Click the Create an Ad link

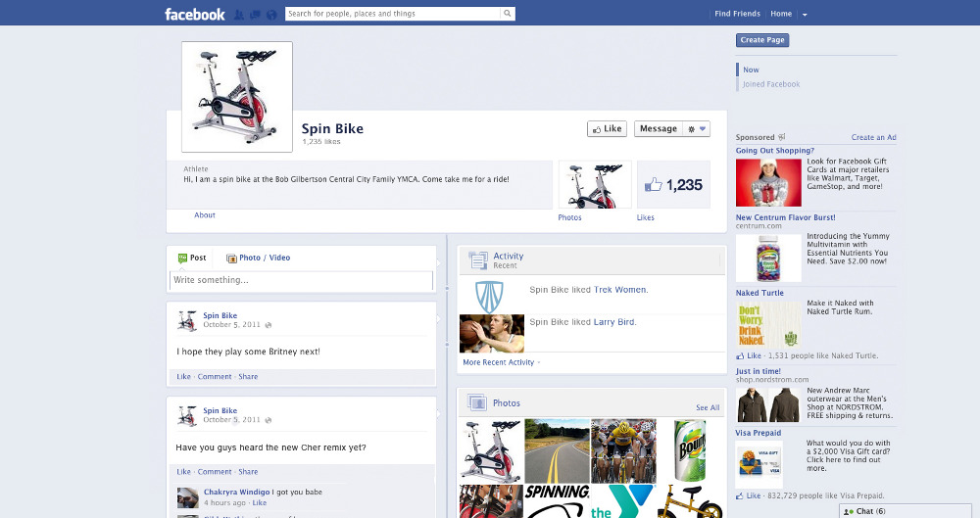(x=874, y=137)
